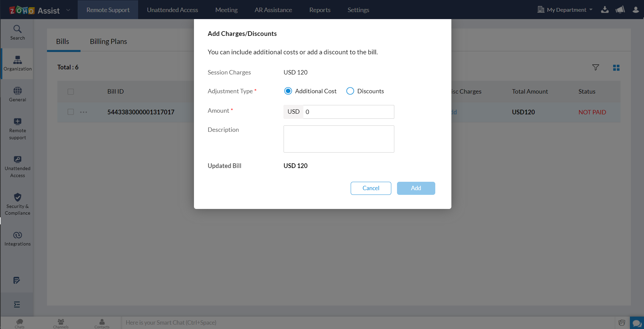Open the grid view icon above the bill list
Viewport: 644px width, 329px height.
click(x=616, y=67)
